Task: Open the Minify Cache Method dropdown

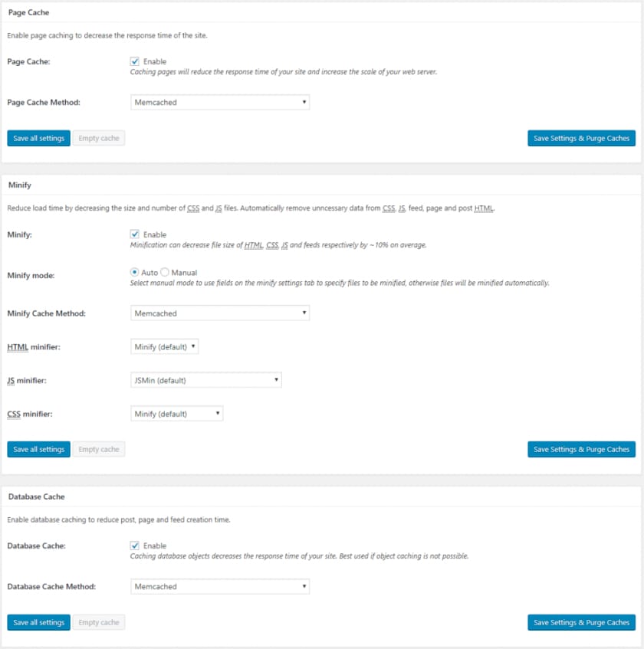Action: coord(220,313)
